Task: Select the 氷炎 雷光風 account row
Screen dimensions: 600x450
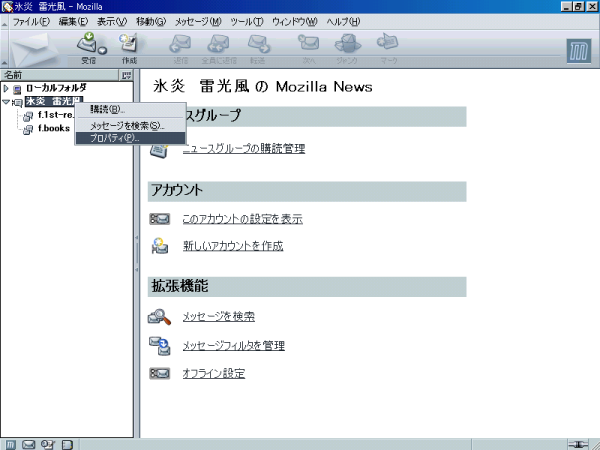Action: pyautogui.click(x=67, y=102)
